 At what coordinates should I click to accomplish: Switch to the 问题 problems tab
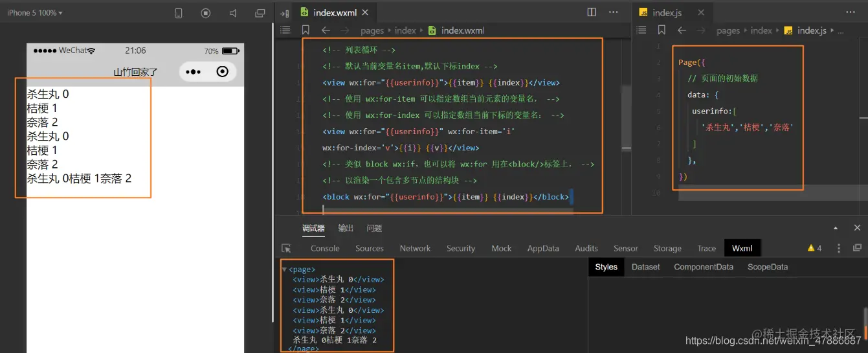(x=374, y=228)
